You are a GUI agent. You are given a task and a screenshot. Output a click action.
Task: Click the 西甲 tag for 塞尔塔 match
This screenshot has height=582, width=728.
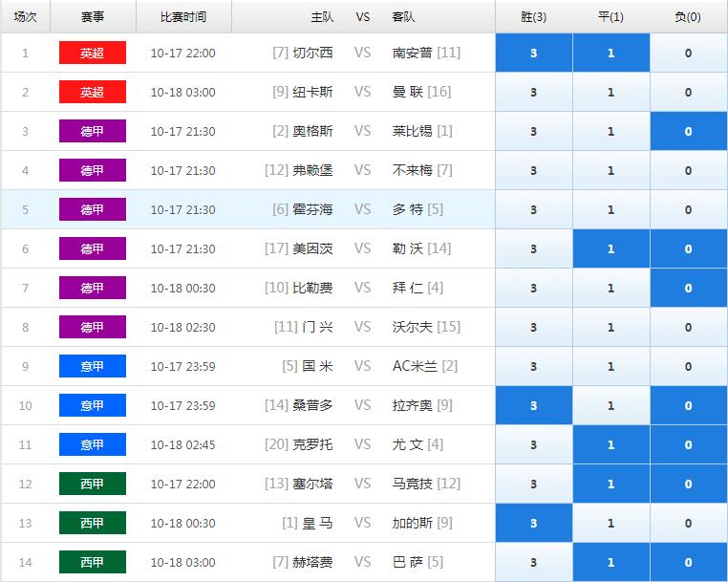click(93, 484)
